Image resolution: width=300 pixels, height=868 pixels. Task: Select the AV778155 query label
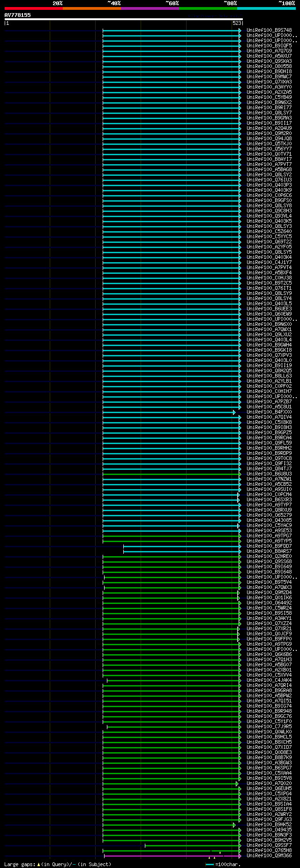point(18,15)
